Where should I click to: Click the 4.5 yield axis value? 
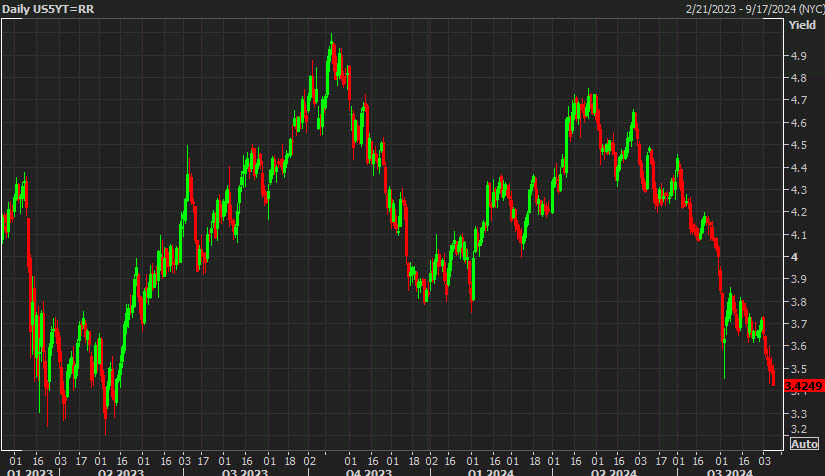tap(799, 145)
